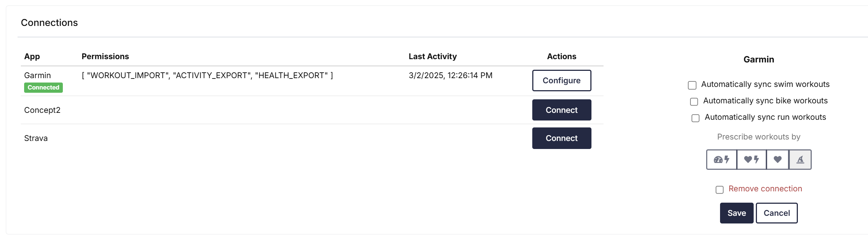This screenshot has height=241, width=868.
Task: Open Configure for the Garmin connection
Action: [561, 80]
